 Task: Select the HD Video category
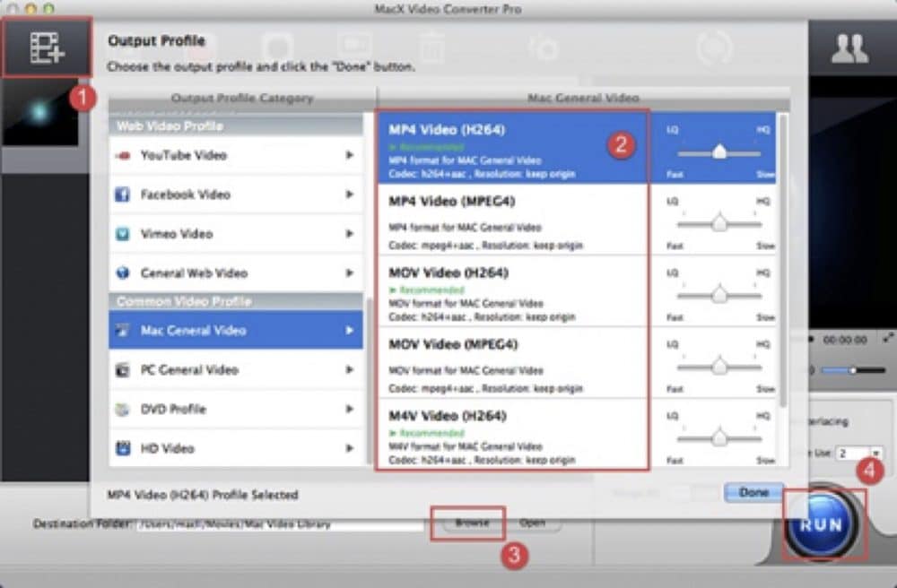(236, 448)
